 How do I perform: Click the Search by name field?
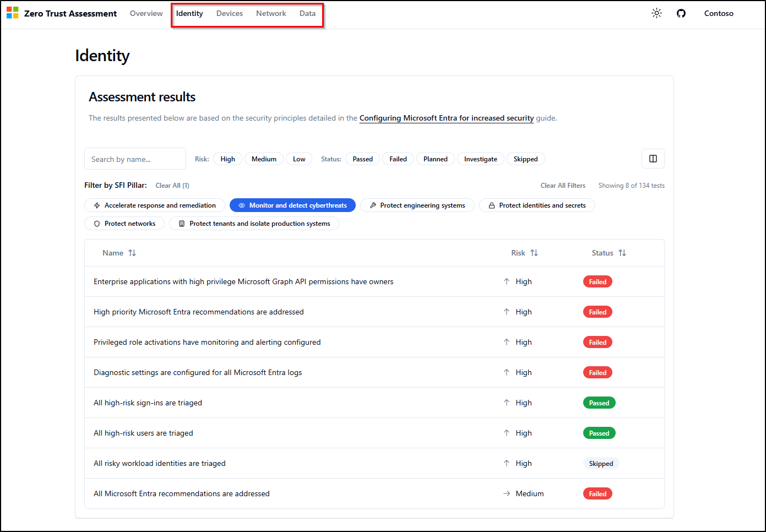(135, 159)
